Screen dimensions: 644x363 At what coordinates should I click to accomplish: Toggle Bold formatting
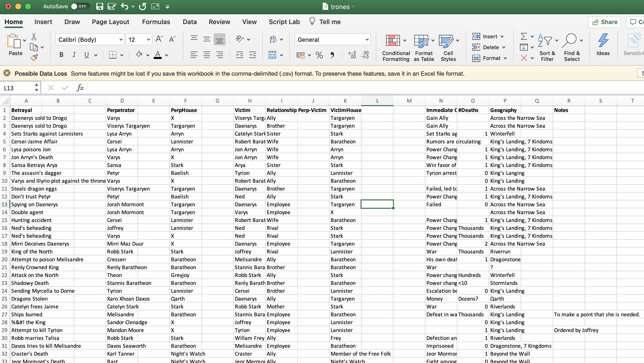(x=61, y=55)
